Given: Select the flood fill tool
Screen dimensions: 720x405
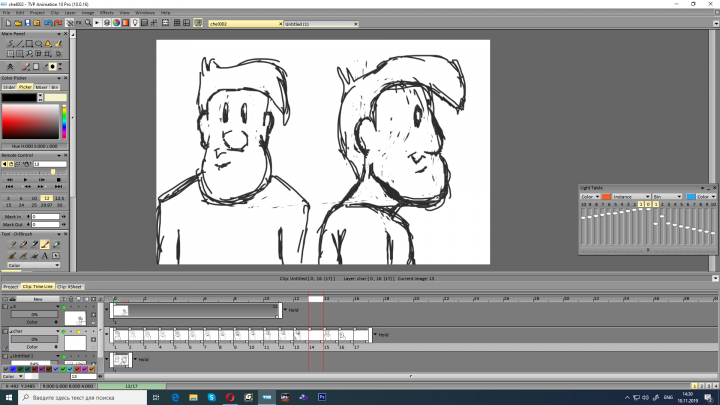Looking at the screenshot, I should point(48,44).
